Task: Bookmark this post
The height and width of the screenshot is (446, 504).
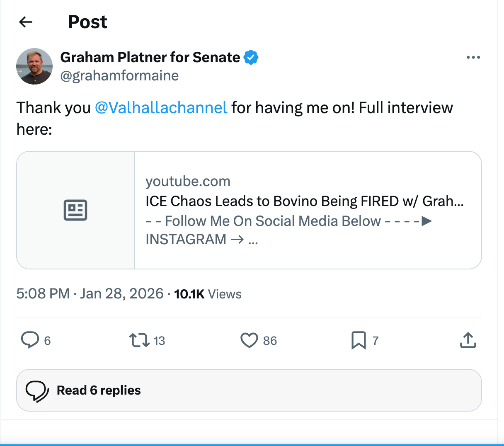Action: click(x=359, y=340)
